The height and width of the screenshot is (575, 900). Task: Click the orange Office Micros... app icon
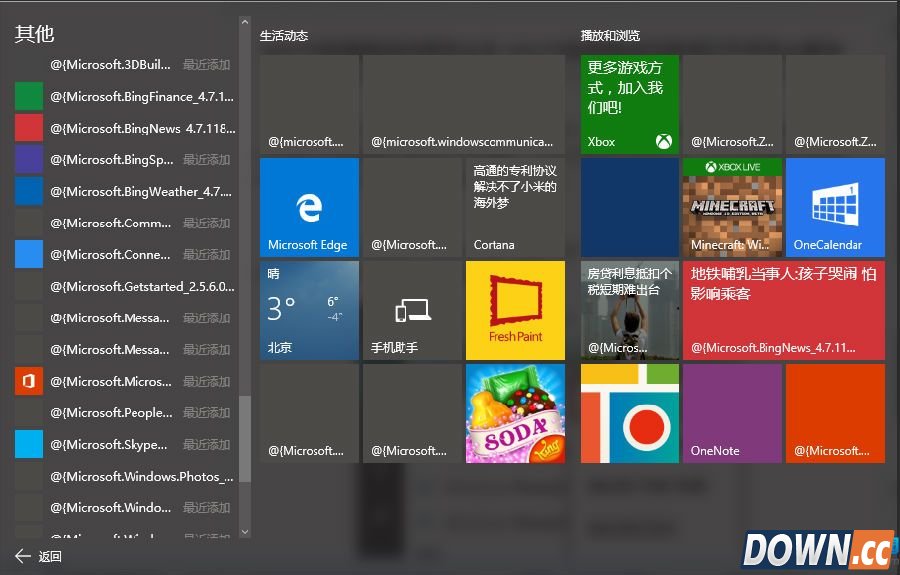point(29,381)
